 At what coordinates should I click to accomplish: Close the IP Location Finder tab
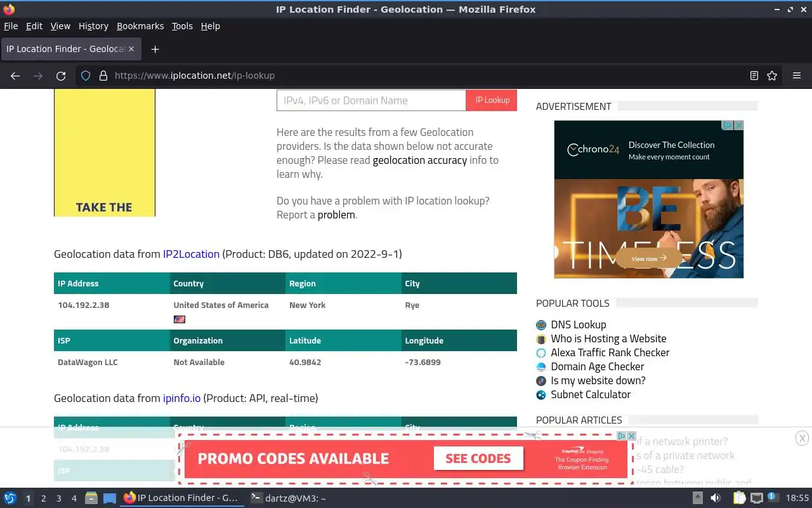tap(132, 49)
